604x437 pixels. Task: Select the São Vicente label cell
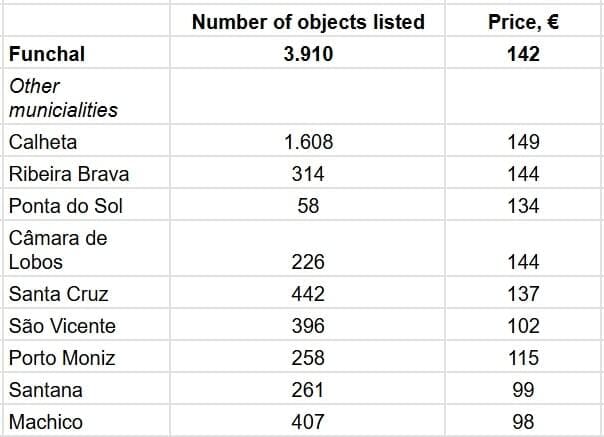(62, 326)
